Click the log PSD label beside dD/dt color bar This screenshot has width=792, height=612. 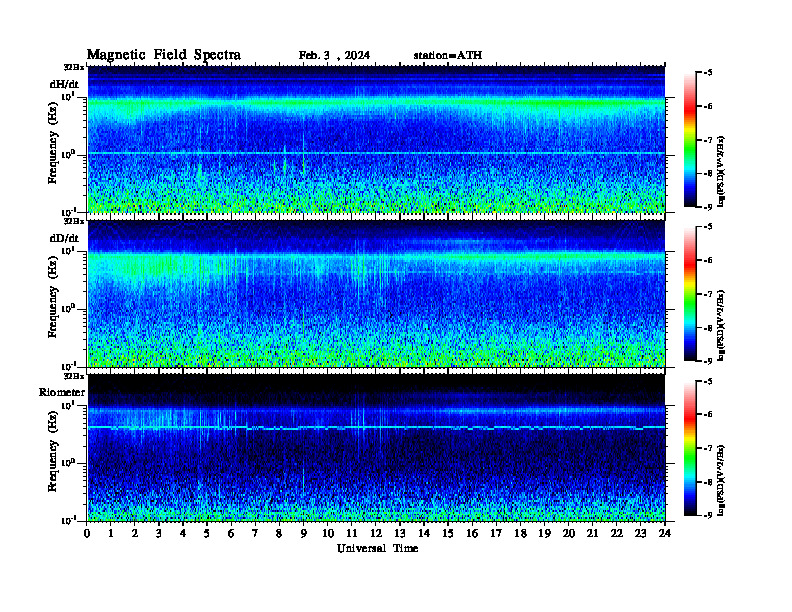(721, 325)
